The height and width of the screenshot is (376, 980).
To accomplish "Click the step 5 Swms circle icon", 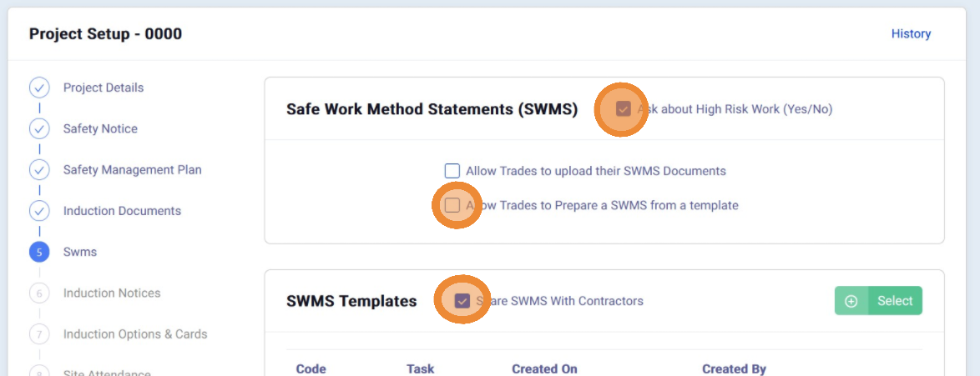I will 39,252.
